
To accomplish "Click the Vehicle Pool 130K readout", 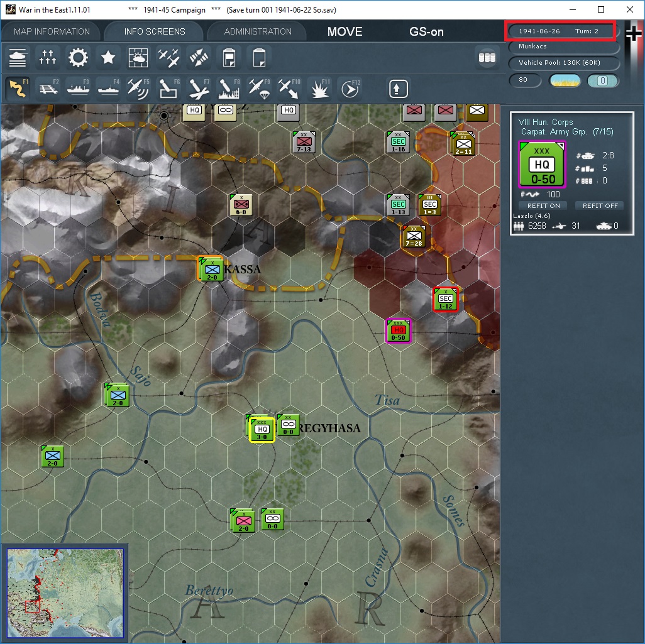I will [563, 62].
